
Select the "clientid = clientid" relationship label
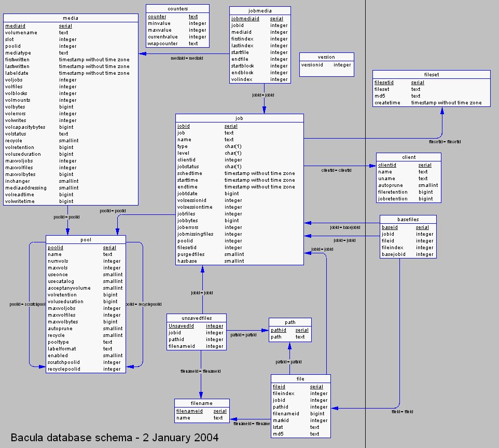336,170
